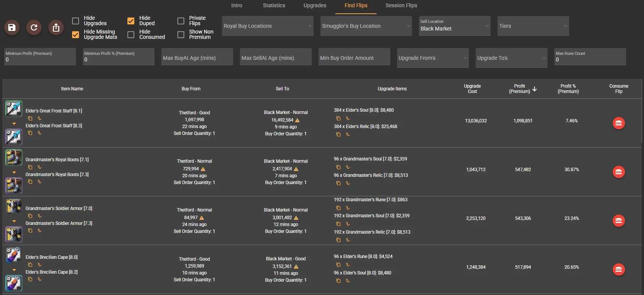Consume flip for Grandmaster's Royal Boots
Image resolution: width=644 pixels, height=295 pixels.
point(618,172)
